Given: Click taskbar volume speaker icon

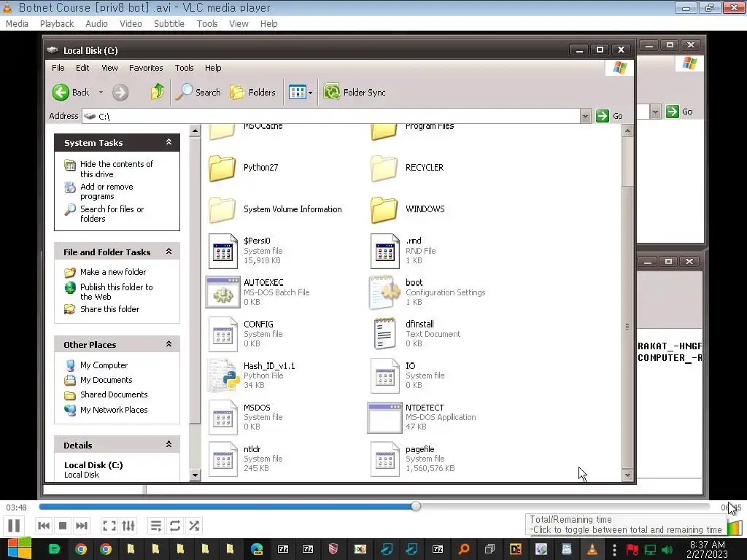Looking at the screenshot, I should pyautogui.click(x=667, y=550).
